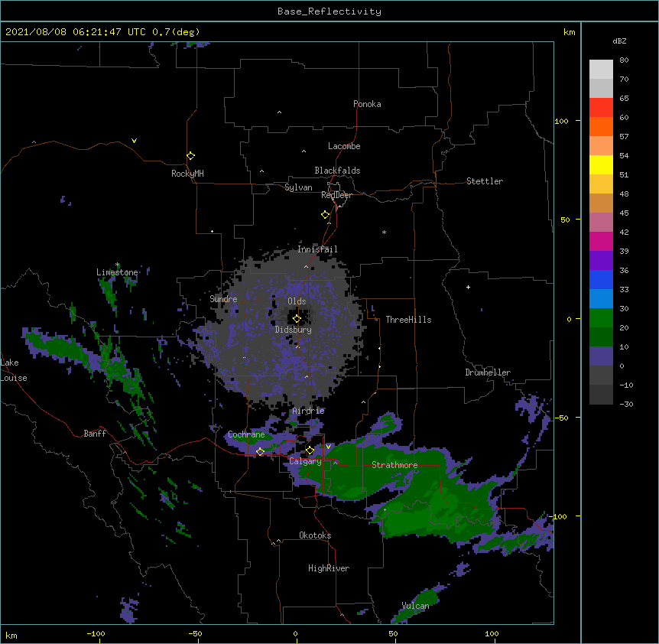
Task: Click the purple 39 dBZ legend color
Action: tap(601, 260)
